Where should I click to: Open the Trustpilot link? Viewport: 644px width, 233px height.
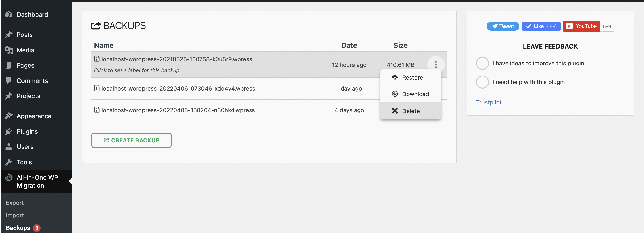point(488,102)
